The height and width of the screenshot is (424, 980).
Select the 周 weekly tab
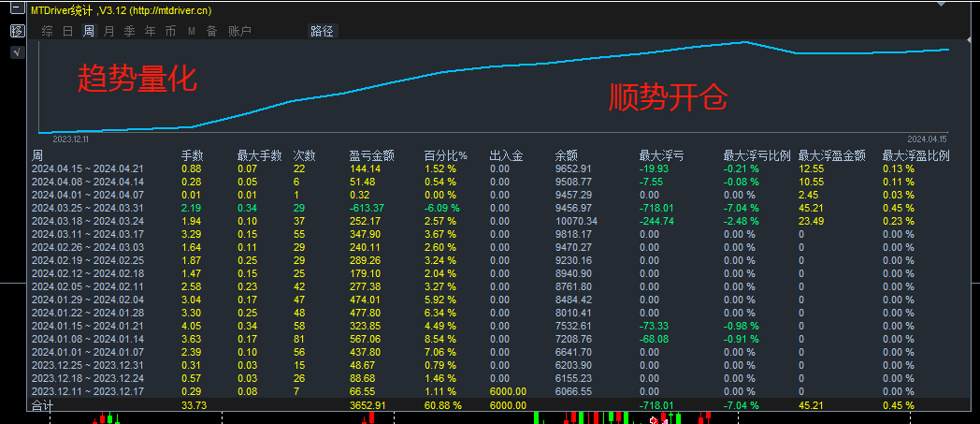89,31
